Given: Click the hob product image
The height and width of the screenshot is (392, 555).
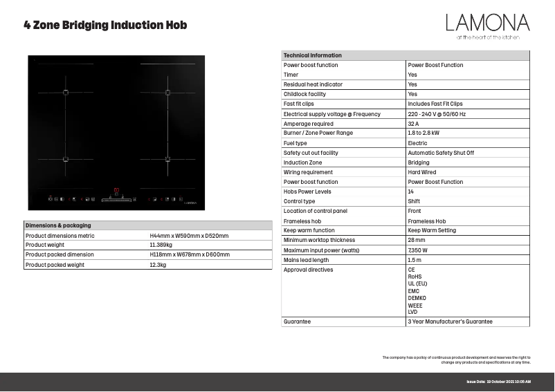Looking at the screenshot, I should pos(116,133).
